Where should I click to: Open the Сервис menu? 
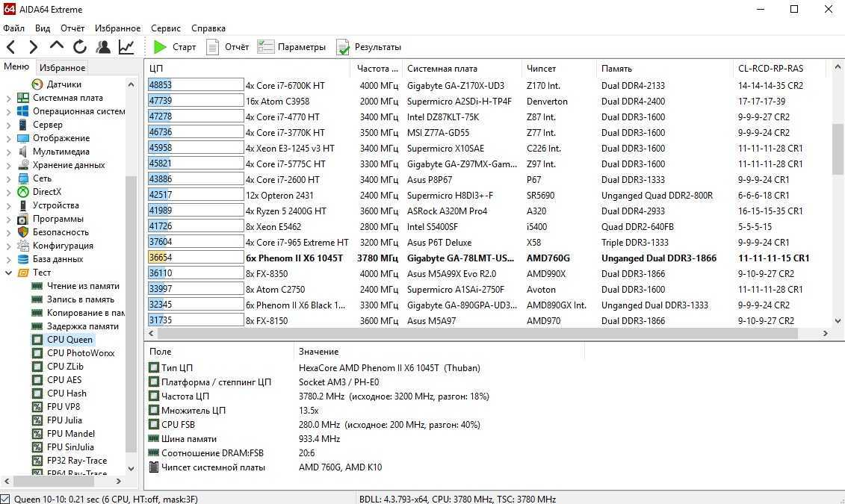coord(165,28)
